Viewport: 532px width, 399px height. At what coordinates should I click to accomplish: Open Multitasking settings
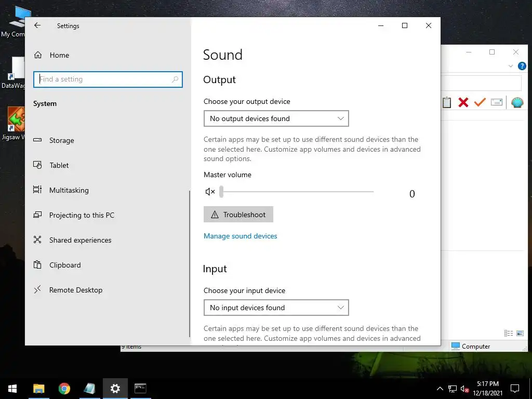[61, 190]
